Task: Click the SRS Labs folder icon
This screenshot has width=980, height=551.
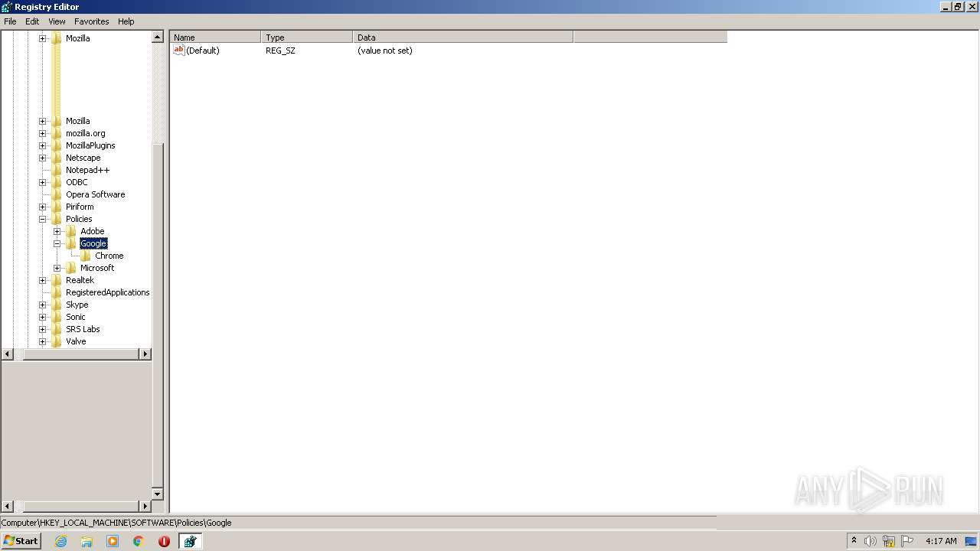Action: (x=57, y=329)
